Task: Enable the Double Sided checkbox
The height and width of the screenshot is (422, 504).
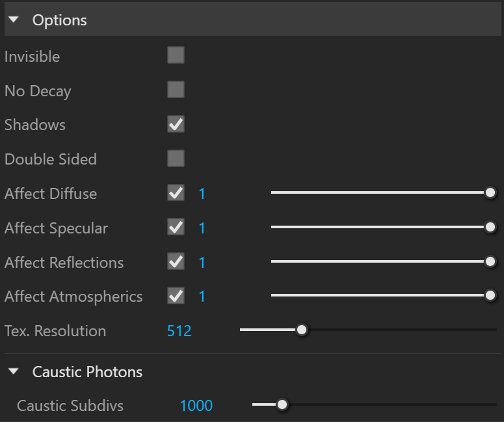Action: 176,159
